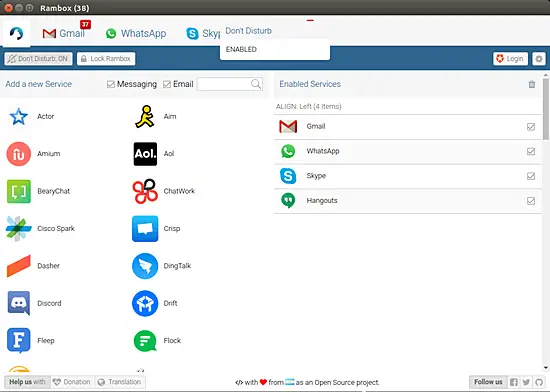
Task: Close the Rambox window
Action: click(x=8, y=8)
